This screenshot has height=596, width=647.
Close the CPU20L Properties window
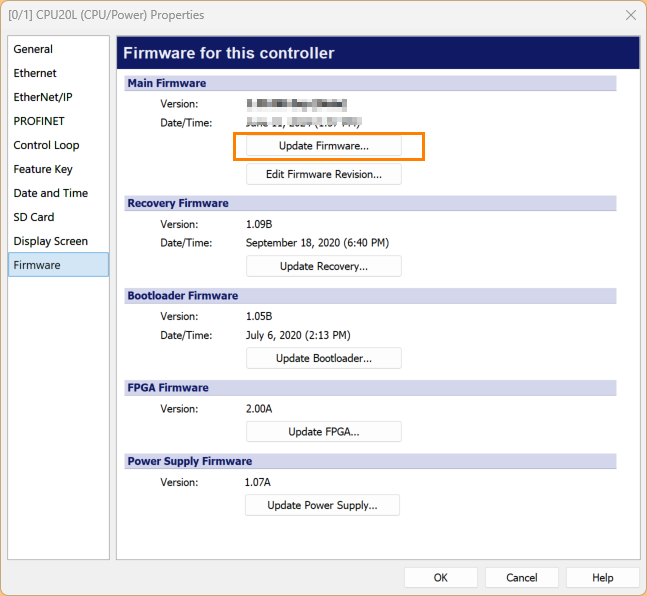pyautogui.click(x=630, y=15)
